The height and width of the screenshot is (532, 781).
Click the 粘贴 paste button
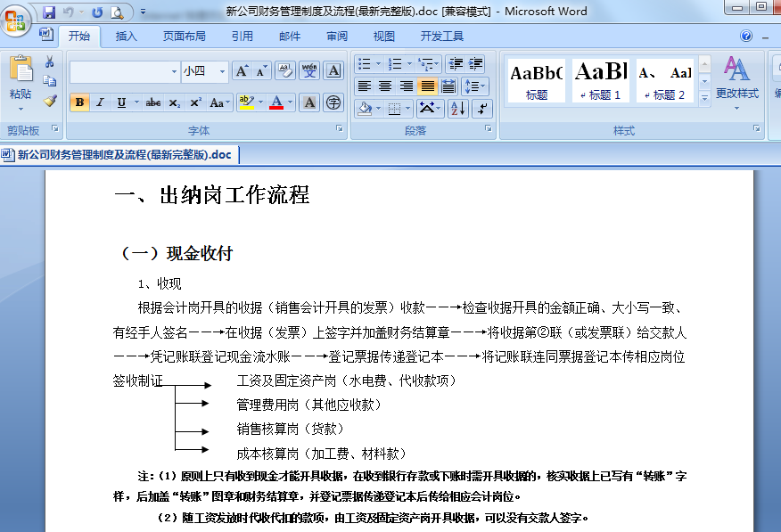[x=21, y=82]
